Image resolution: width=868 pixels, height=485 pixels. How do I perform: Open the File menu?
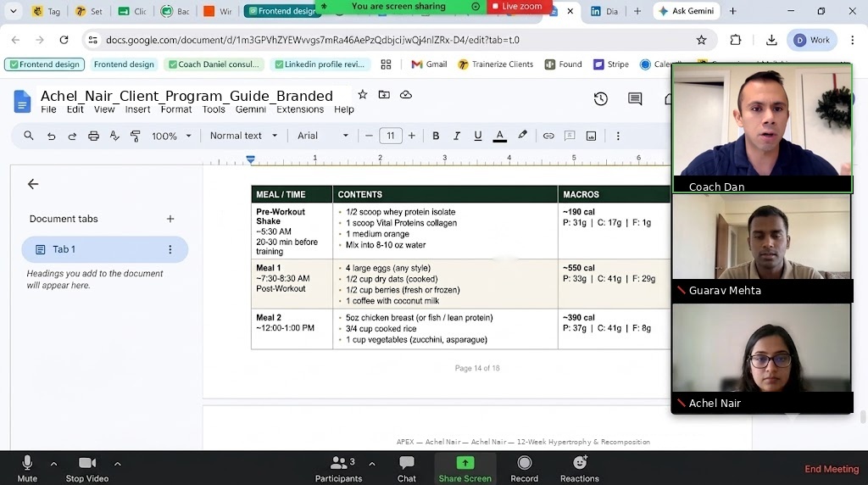pos(48,109)
